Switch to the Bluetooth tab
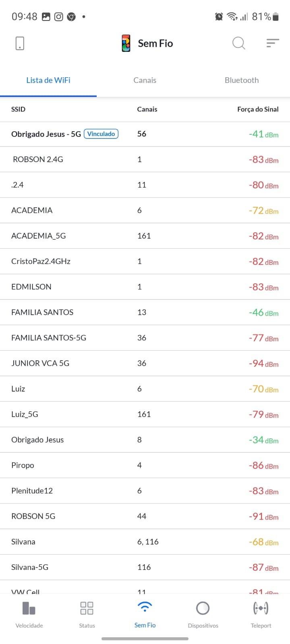290x644 pixels. (x=242, y=80)
